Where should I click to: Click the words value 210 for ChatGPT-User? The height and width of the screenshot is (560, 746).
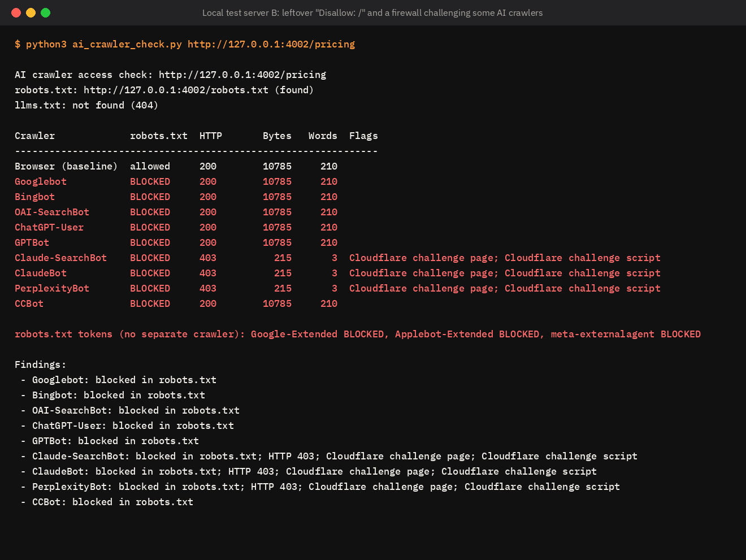(329, 227)
